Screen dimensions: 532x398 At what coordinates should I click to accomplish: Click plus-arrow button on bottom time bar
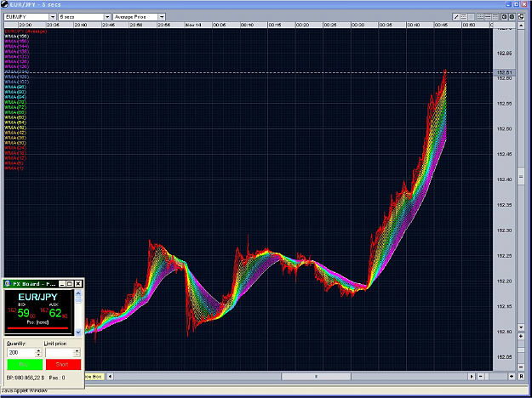click(x=512, y=376)
